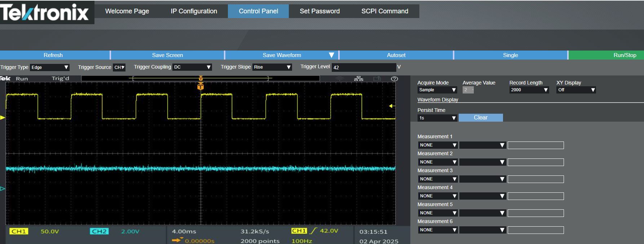Expand the Acquire Mode dropdown
The width and height of the screenshot is (644, 244).
coord(437,90)
